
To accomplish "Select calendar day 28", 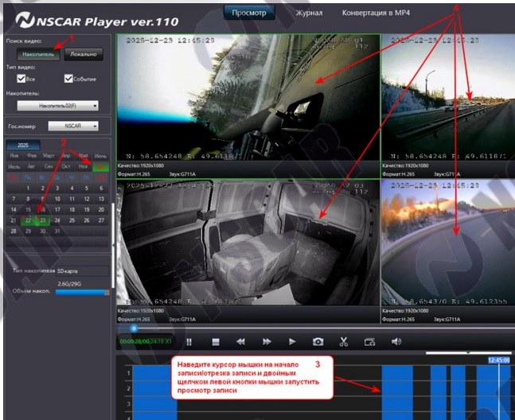I will 14,231.
